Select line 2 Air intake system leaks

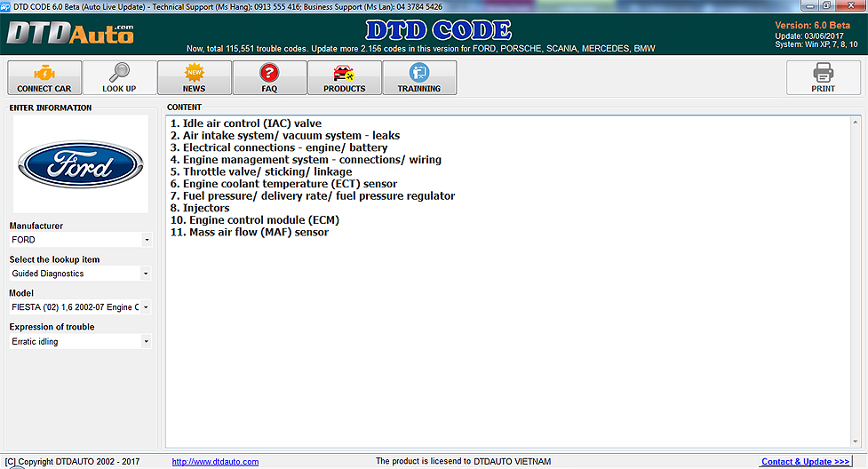point(285,136)
